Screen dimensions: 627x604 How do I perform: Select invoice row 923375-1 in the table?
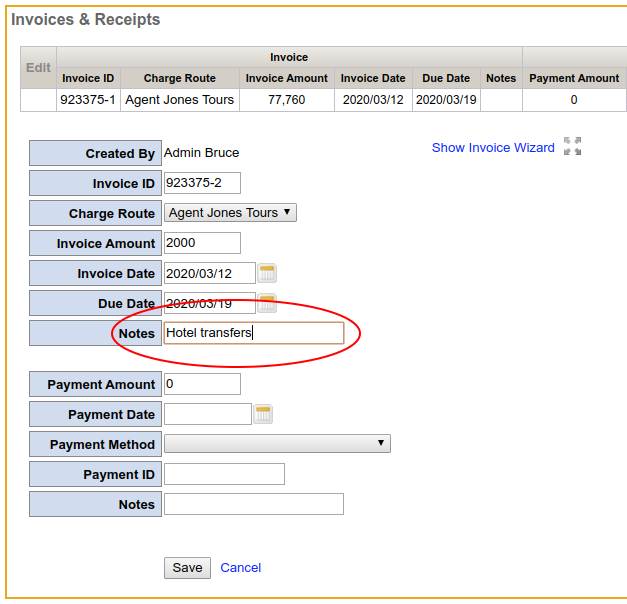tap(88, 100)
